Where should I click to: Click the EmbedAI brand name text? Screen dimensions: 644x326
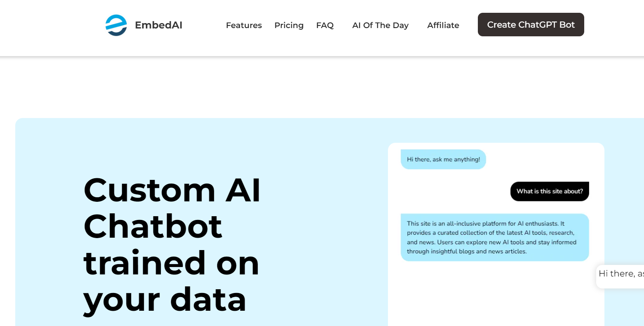click(x=159, y=25)
